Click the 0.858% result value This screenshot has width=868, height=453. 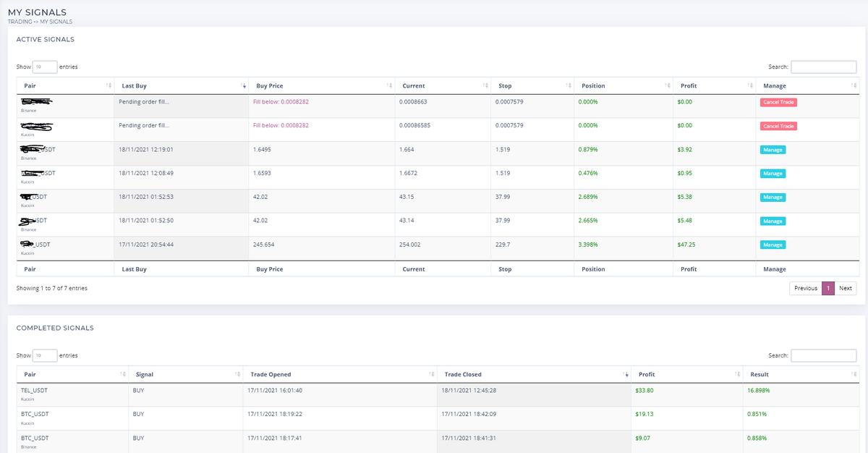coord(757,438)
